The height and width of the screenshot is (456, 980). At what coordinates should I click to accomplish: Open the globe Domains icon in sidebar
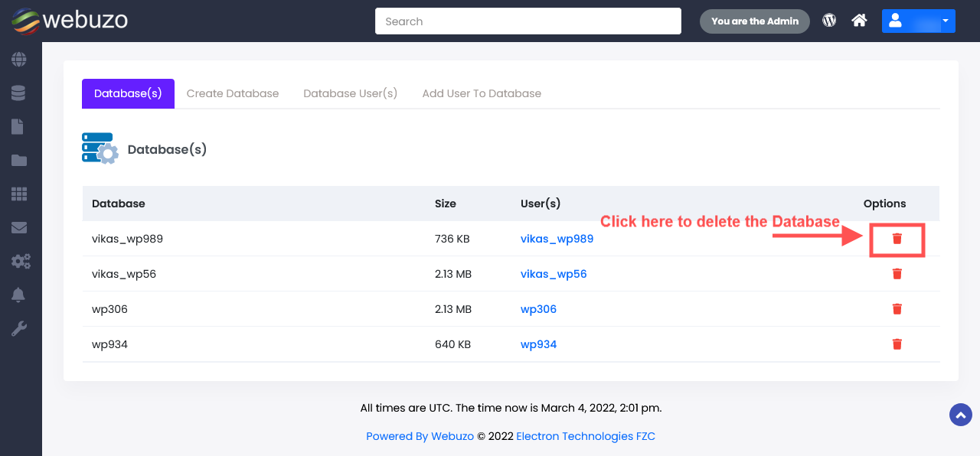pyautogui.click(x=19, y=59)
